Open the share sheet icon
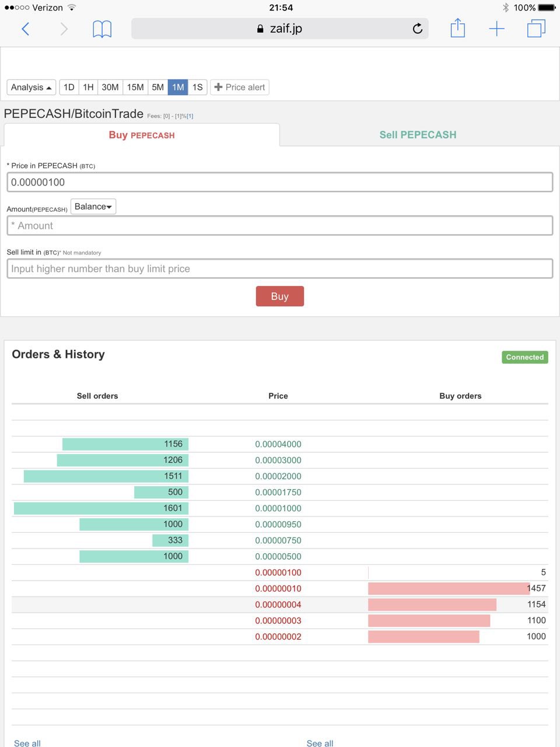 coord(458,28)
